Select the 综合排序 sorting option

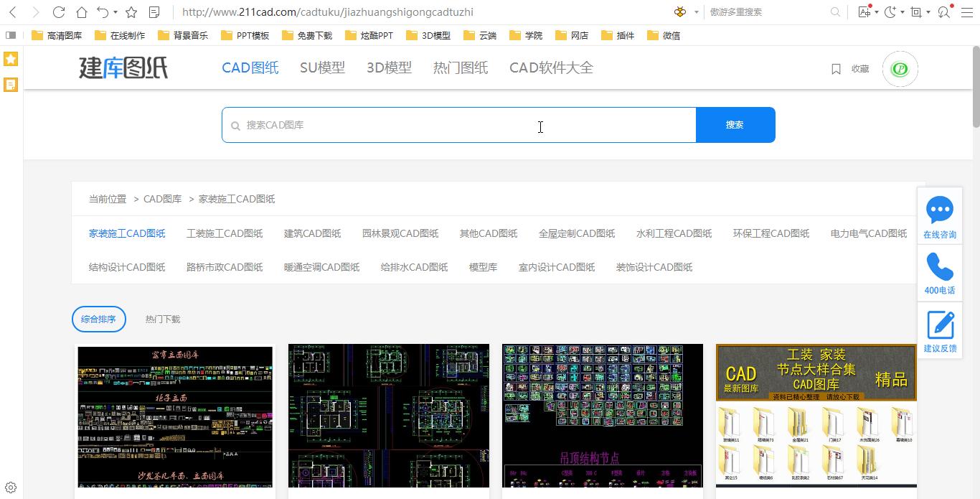99,320
